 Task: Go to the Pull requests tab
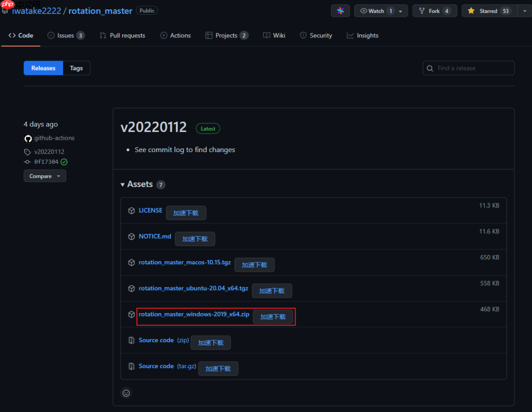pos(122,35)
